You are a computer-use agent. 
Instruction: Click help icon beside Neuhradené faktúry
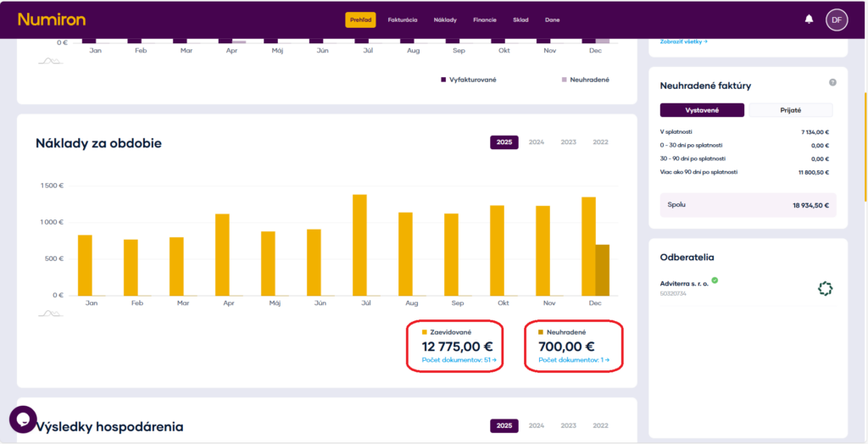(832, 82)
